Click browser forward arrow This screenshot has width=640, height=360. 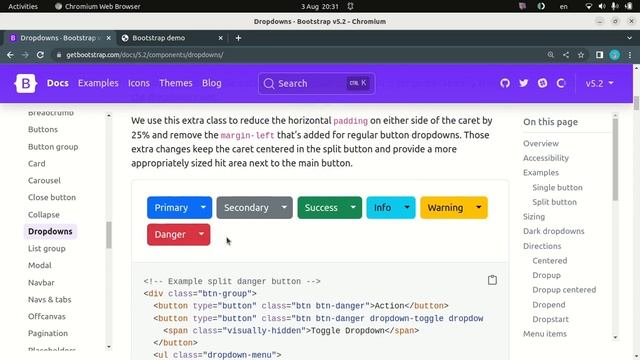click(25, 55)
